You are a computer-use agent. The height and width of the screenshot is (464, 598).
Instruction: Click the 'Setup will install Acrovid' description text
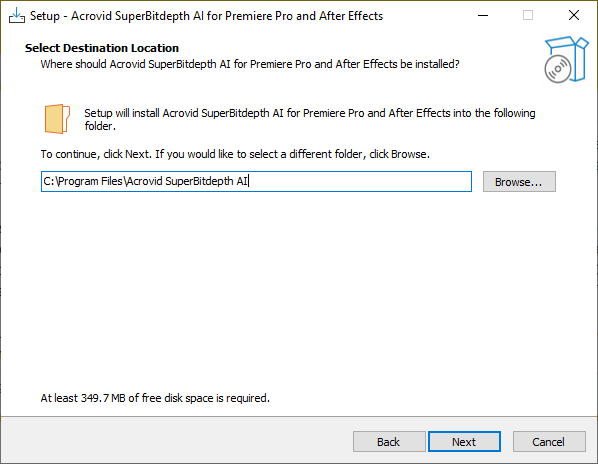coord(310,119)
